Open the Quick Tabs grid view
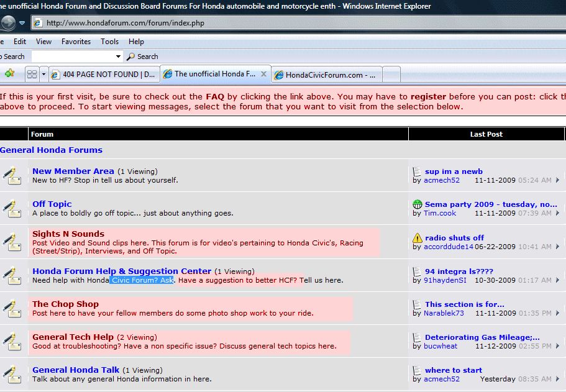 pyautogui.click(x=32, y=75)
